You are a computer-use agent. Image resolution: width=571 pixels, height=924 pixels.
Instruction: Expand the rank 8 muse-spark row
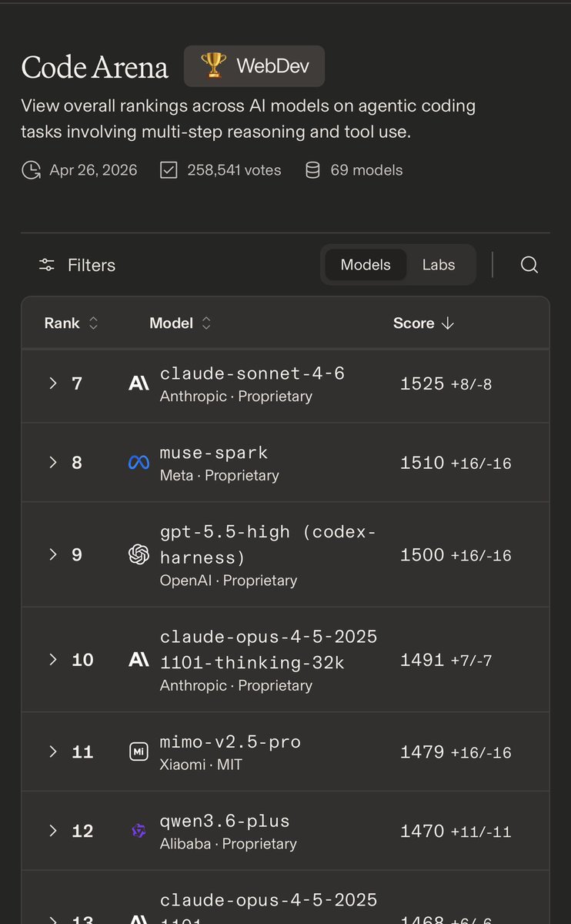(x=52, y=462)
